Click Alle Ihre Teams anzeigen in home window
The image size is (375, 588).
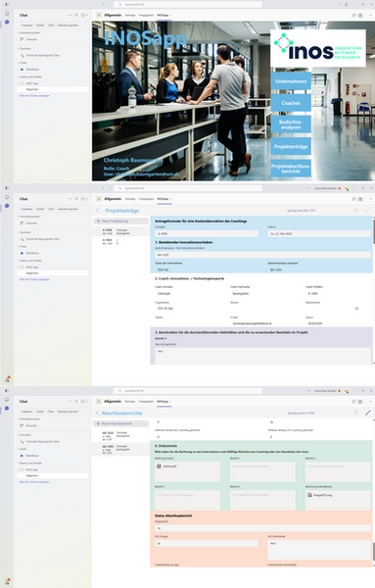pos(34,96)
